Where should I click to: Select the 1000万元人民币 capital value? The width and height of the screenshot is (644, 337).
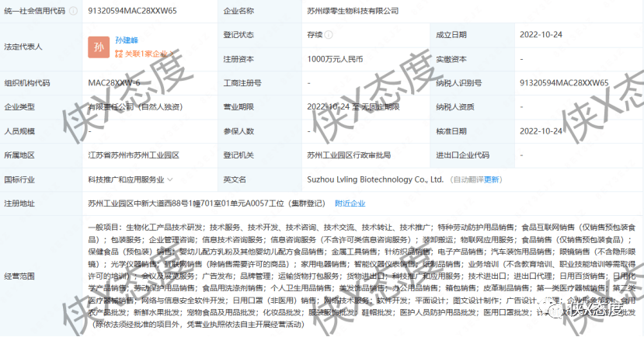[335, 59]
